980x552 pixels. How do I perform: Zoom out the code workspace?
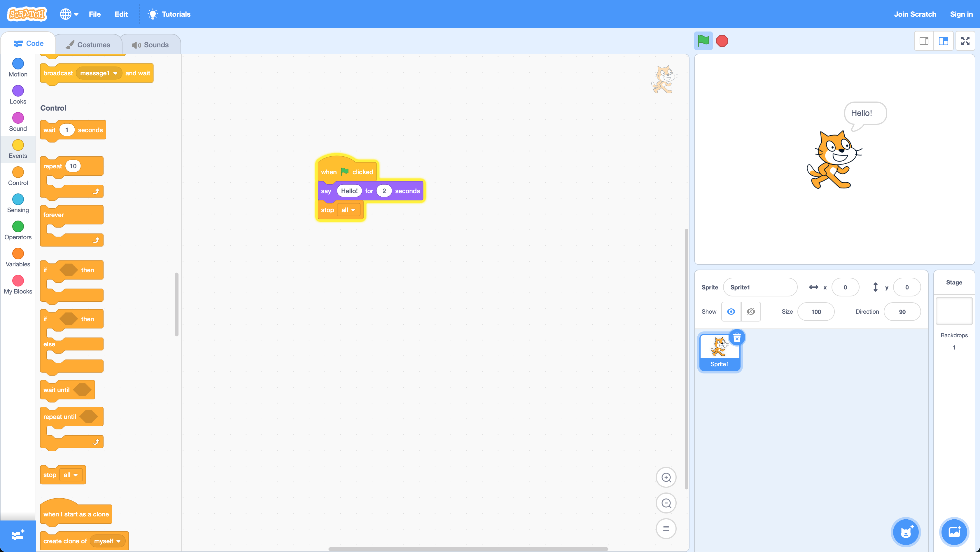pos(666,503)
